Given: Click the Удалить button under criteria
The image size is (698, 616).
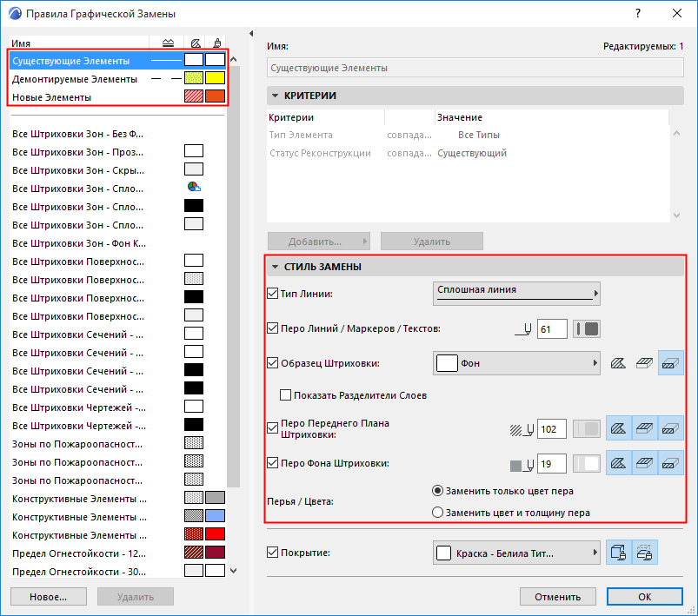Looking at the screenshot, I should coord(432,242).
